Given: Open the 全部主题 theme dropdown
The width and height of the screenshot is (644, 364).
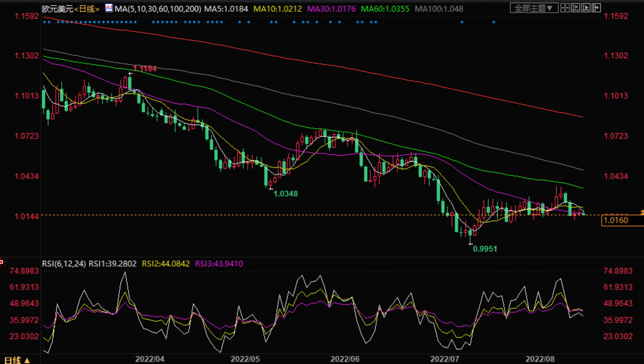Looking at the screenshot, I should click(x=534, y=8).
